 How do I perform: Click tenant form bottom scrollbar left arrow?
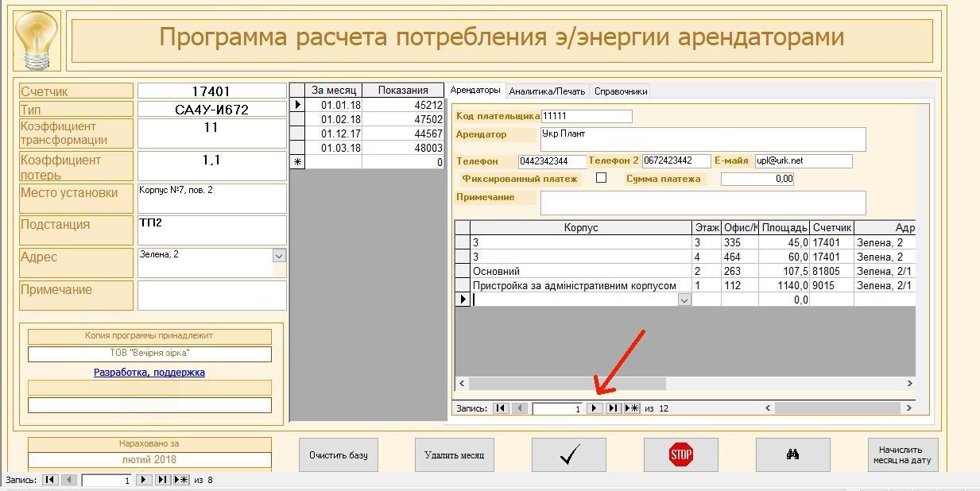pyautogui.click(x=768, y=408)
